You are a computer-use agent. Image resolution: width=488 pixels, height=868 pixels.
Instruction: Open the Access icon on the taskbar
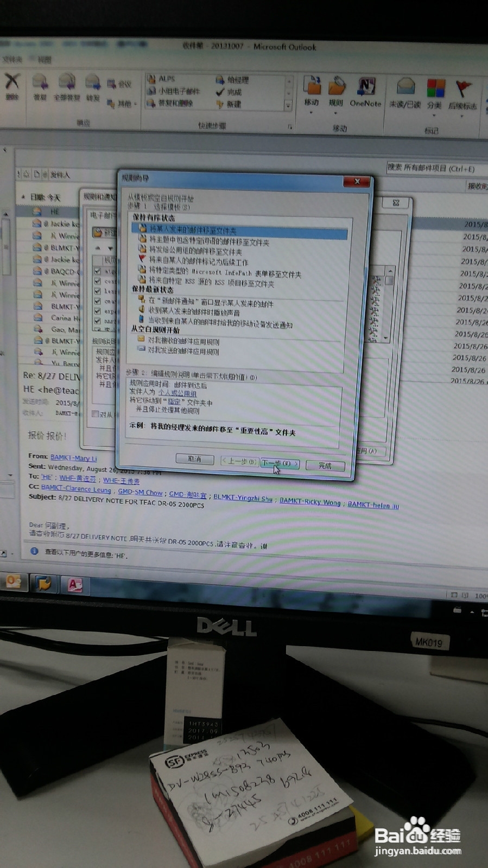tap(75, 585)
